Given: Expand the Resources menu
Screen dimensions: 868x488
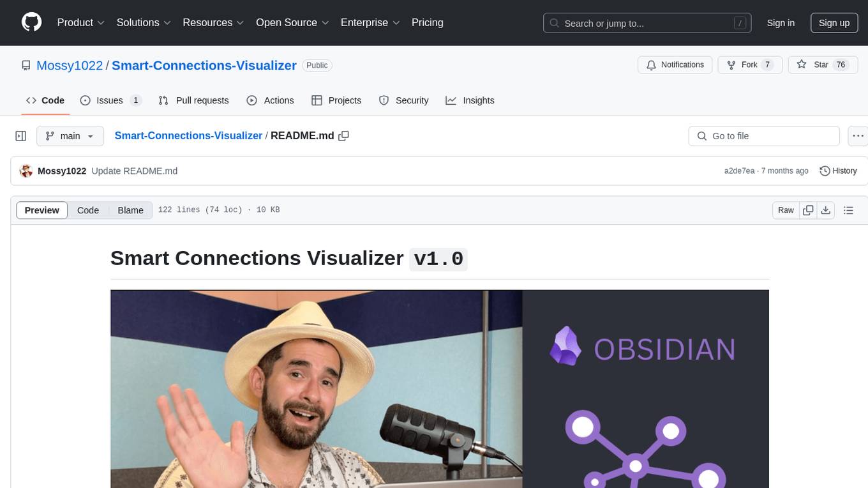Looking at the screenshot, I should tap(213, 22).
